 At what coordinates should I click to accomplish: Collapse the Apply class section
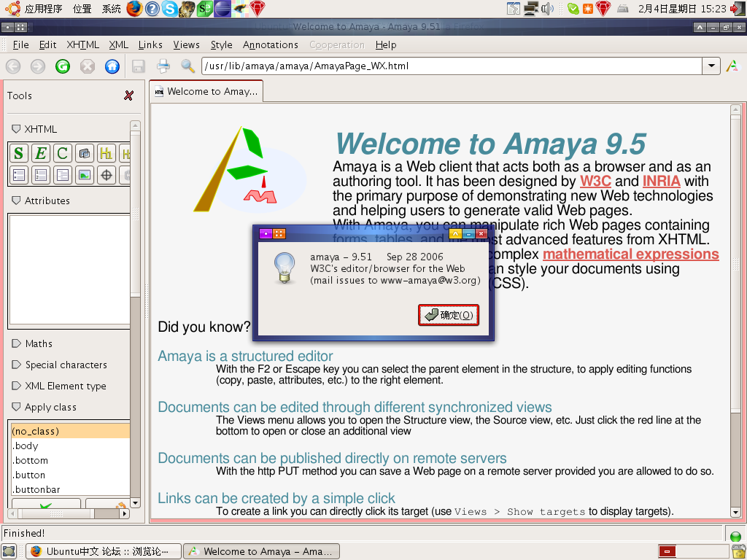point(16,407)
